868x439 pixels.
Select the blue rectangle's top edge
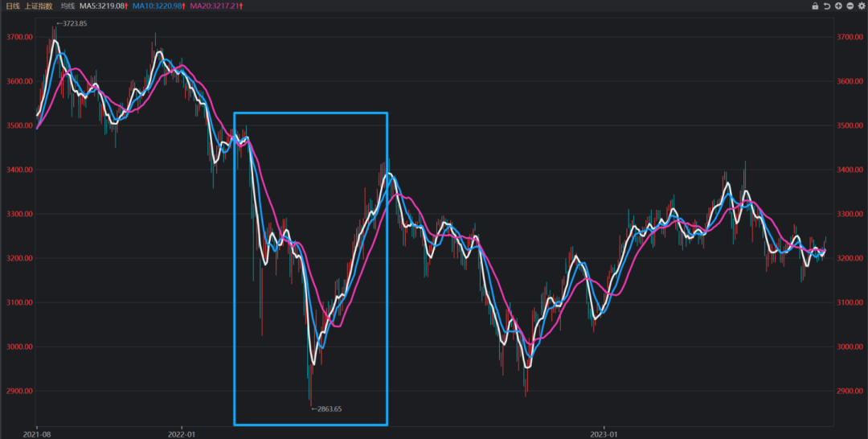coord(310,113)
